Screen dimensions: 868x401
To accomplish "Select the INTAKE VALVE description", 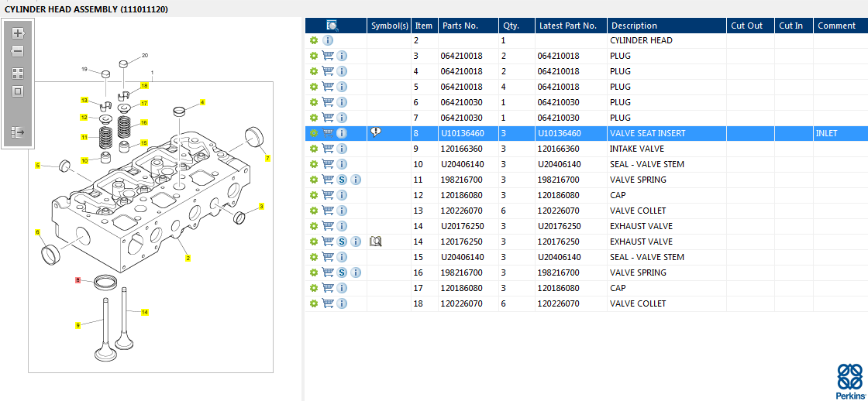I will coord(636,149).
